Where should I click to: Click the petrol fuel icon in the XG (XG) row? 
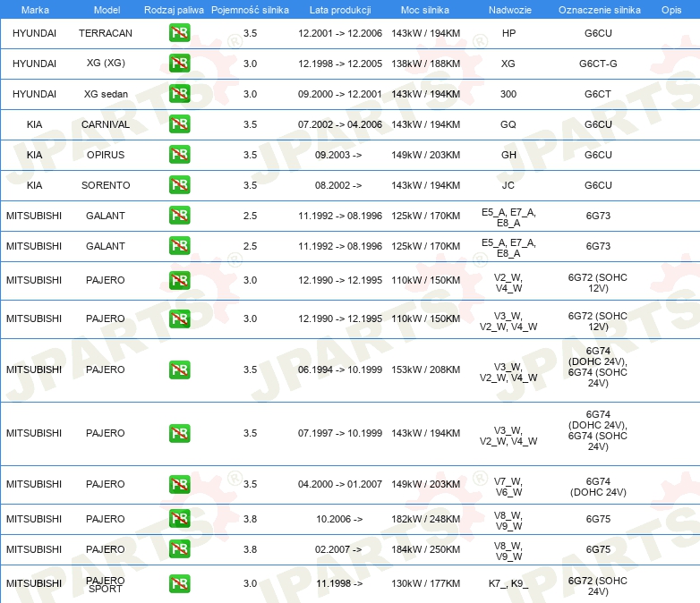(179, 64)
